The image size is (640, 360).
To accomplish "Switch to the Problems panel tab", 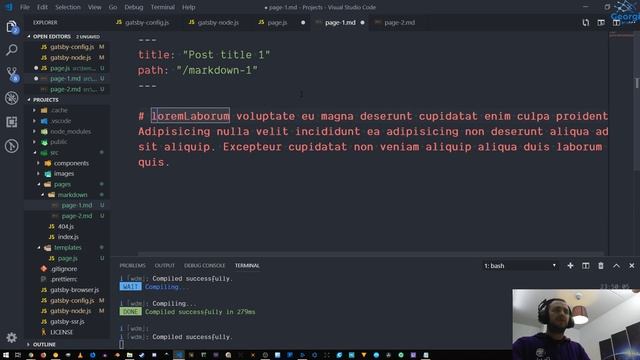I will click(132, 266).
